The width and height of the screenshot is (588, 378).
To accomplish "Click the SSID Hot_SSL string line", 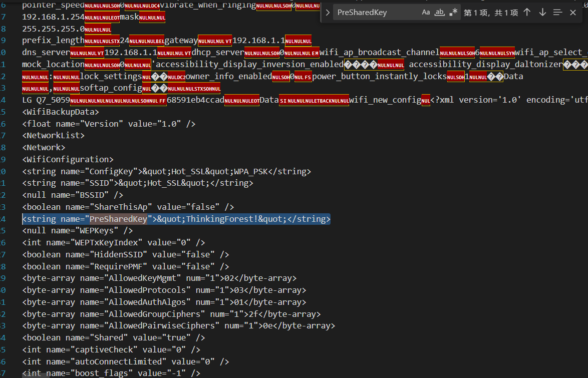I will point(138,183).
